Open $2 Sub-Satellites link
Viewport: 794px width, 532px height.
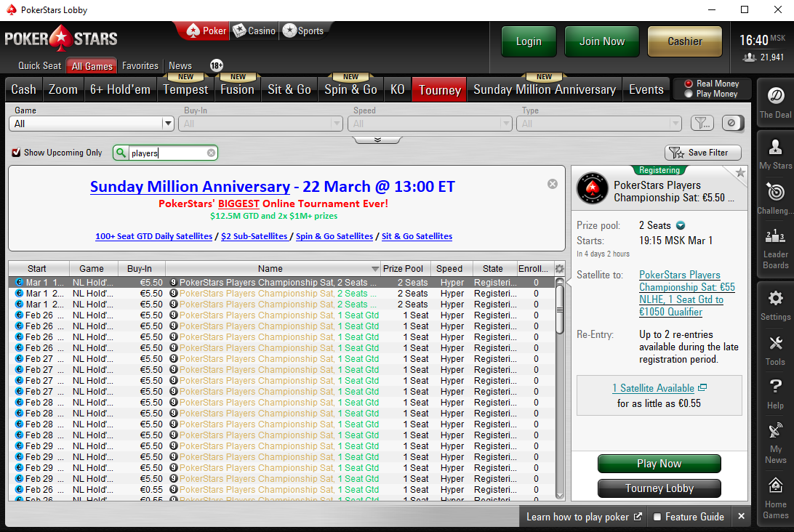point(254,236)
